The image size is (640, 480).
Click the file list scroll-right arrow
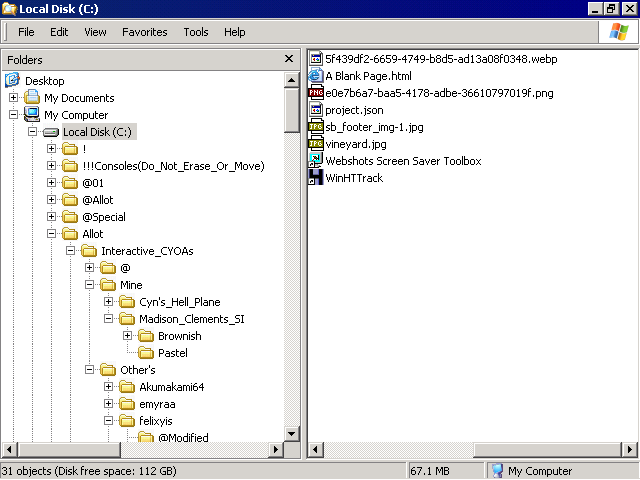click(x=630, y=450)
